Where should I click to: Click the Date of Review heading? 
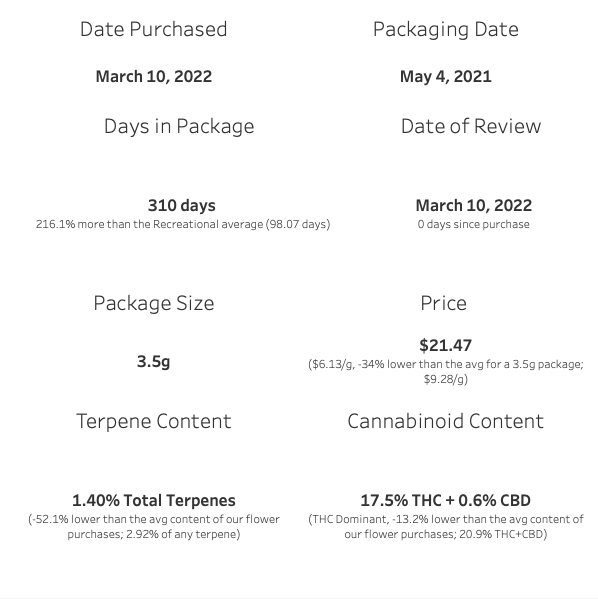pyautogui.click(x=471, y=126)
